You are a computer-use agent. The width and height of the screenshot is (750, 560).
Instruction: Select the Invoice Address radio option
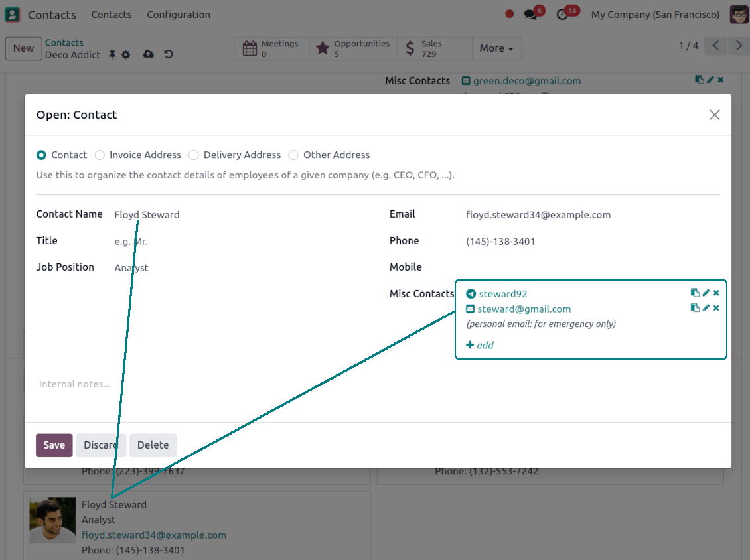(100, 155)
